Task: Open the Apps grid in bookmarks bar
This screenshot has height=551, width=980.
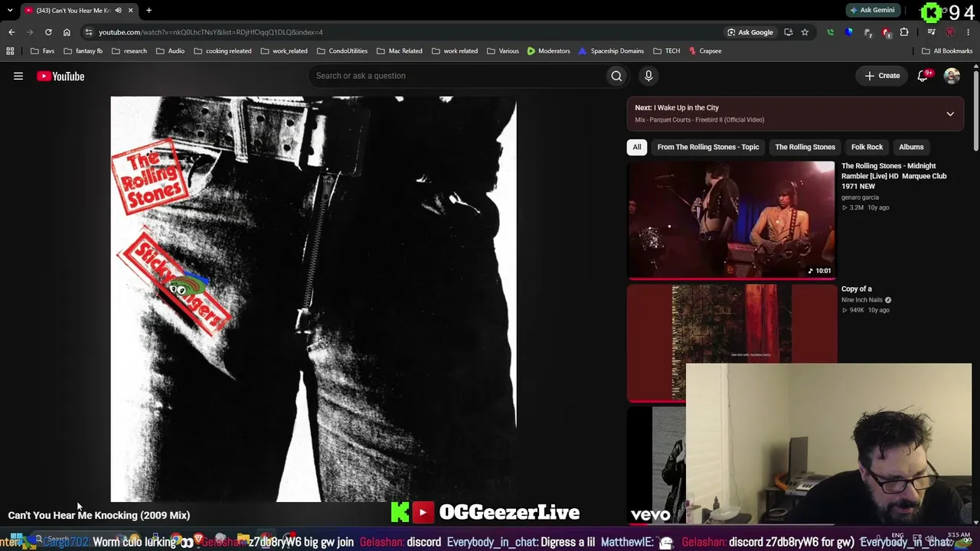Action: (x=10, y=51)
